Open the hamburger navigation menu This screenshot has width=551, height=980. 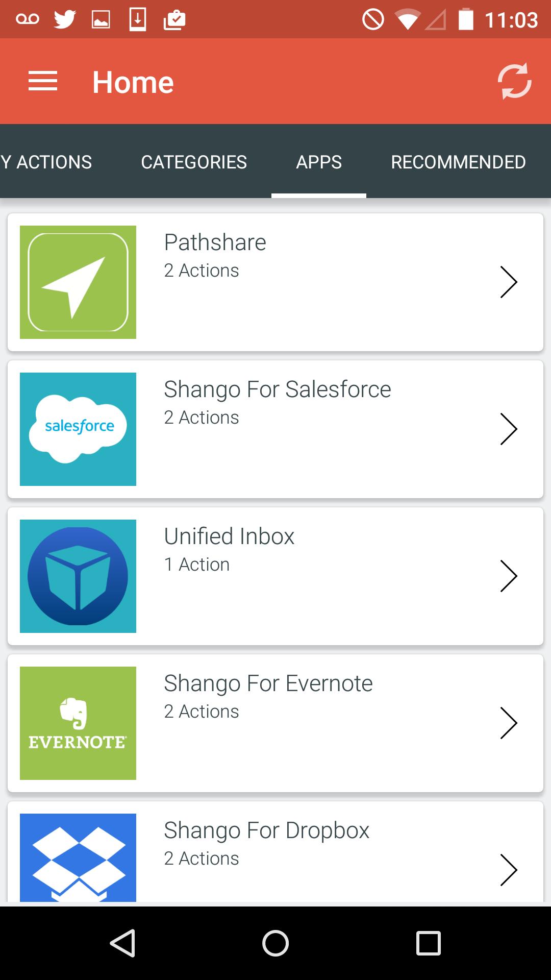pos(43,82)
